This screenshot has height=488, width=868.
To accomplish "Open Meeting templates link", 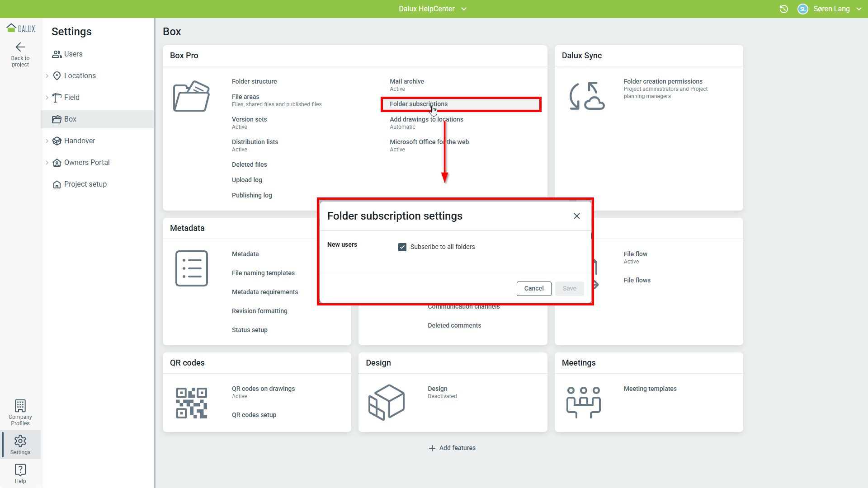I will point(650,389).
